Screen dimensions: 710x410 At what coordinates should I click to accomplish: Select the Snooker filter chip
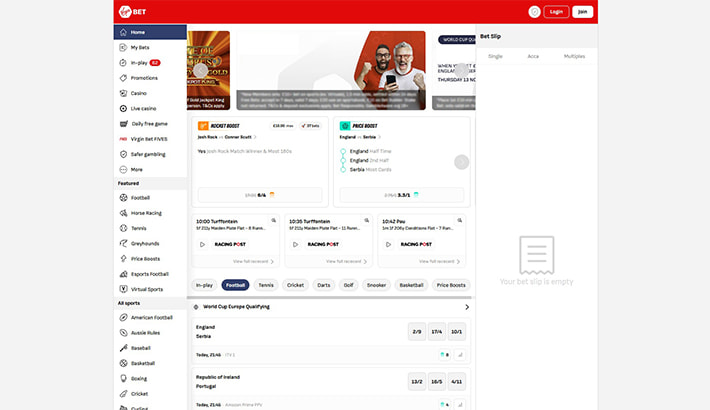point(376,285)
